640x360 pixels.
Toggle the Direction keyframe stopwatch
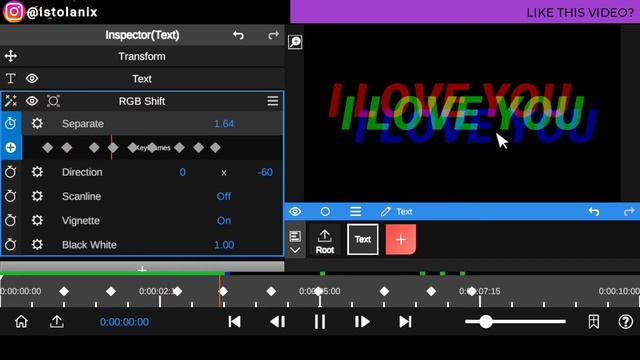[11, 172]
